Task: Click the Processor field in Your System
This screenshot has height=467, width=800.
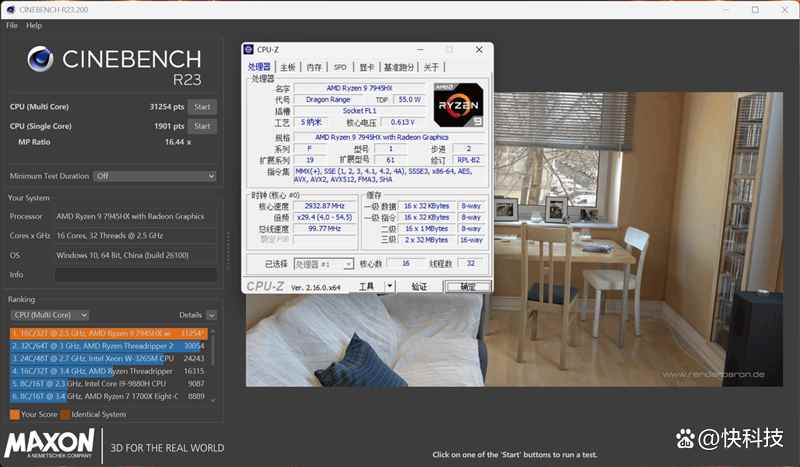Action: (x=136, y=216)
